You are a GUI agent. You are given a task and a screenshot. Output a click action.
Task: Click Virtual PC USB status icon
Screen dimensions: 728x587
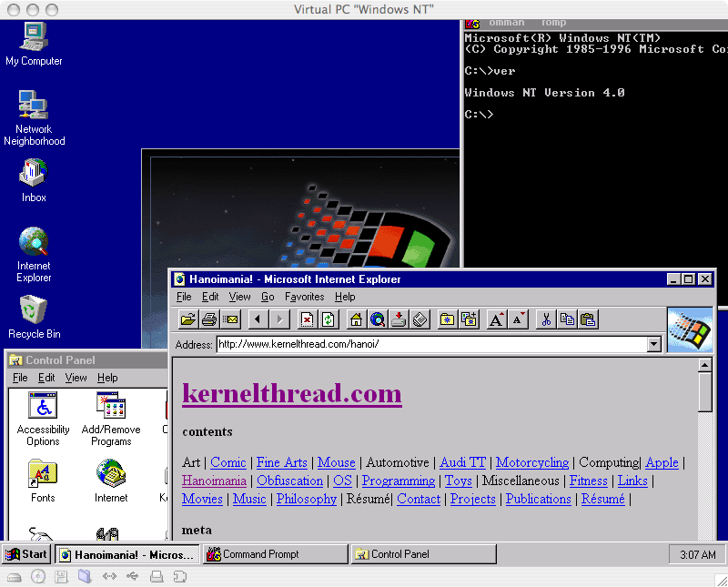[x=132, y=577]
